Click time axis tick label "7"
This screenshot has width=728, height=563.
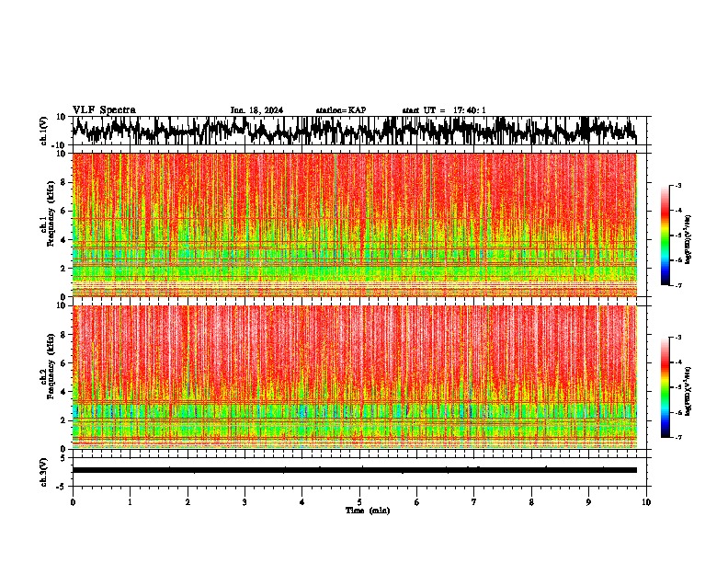[474, 502]
